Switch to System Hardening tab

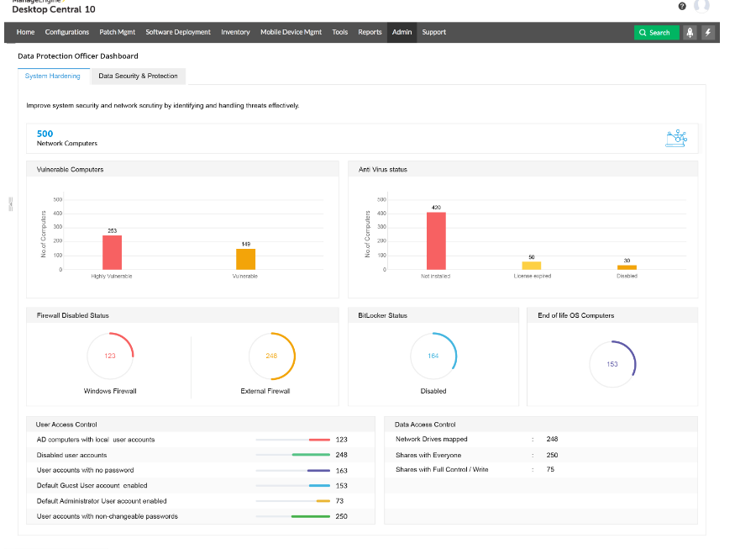click(x=53, y=77)
